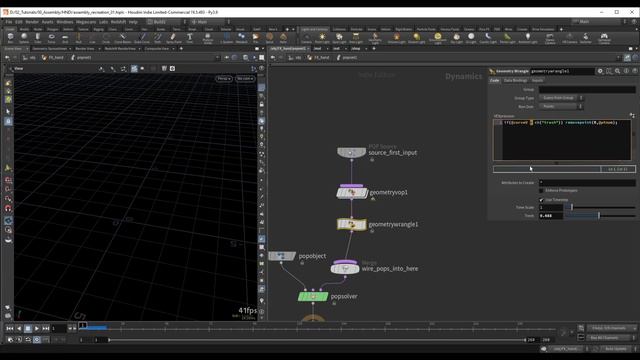The height and width of the screenshot is (360, 640).
Task: Toggle the Enforce Prototypes checkbox
Action: coord(541,191)
